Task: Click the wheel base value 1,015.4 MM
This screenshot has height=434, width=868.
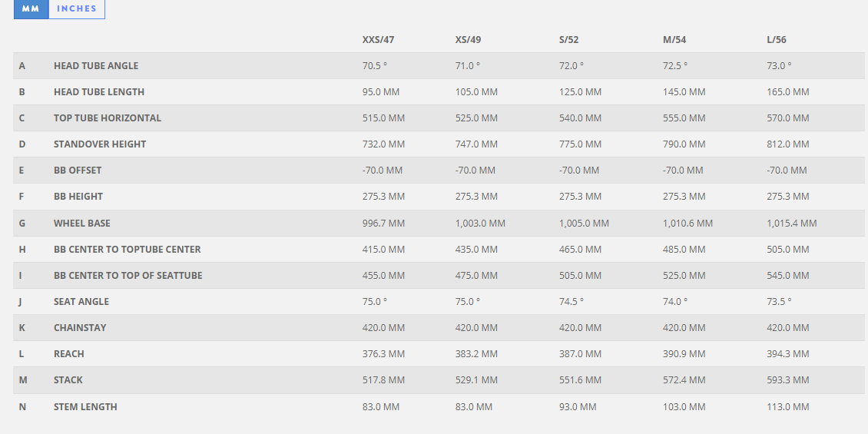Action: 791,224
